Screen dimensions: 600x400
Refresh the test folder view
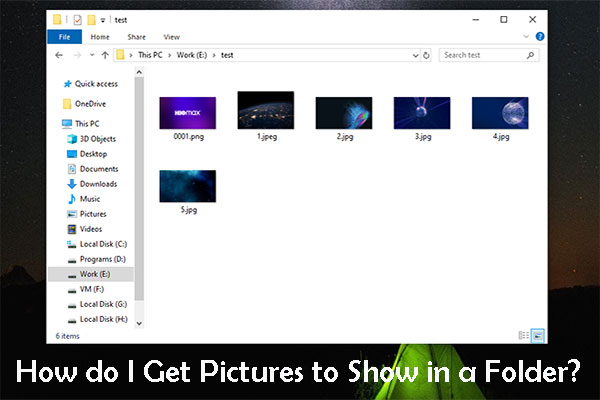click(426, 56)
